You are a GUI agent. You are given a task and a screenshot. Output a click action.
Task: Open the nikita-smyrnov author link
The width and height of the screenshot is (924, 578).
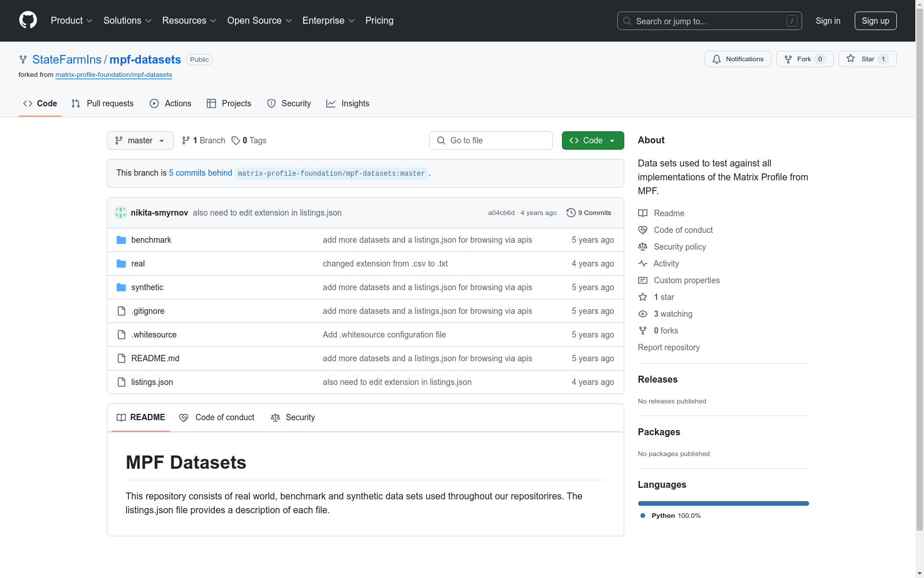[x=159, y=213]
